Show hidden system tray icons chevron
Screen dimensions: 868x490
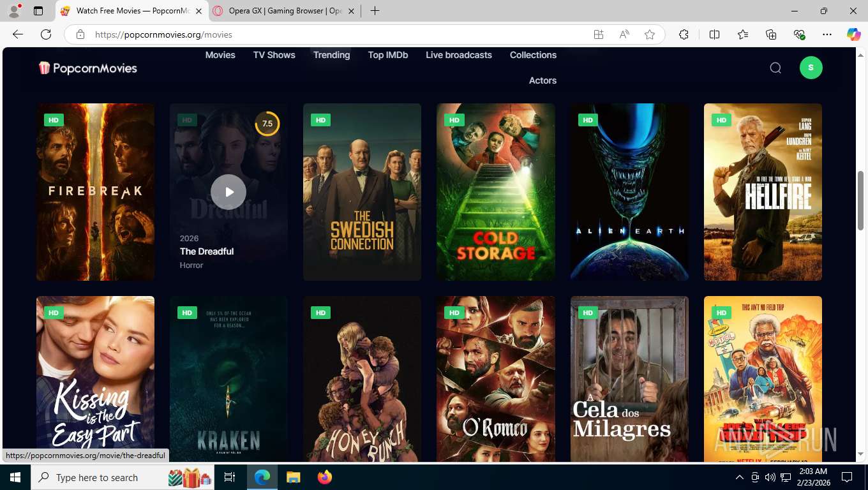(740, 477)
